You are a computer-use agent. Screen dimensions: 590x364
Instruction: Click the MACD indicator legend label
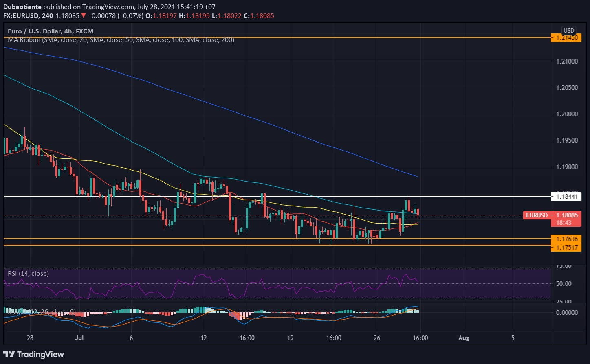[x=42, y=311]
